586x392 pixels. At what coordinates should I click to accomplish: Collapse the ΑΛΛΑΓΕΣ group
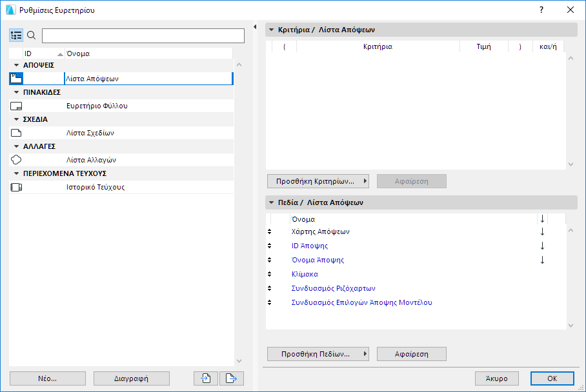16,146
